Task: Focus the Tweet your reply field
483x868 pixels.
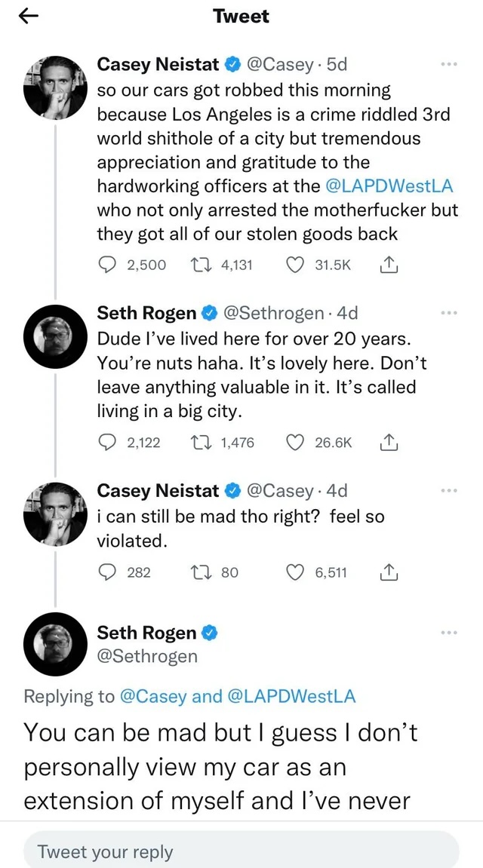Action: point(241,850)
